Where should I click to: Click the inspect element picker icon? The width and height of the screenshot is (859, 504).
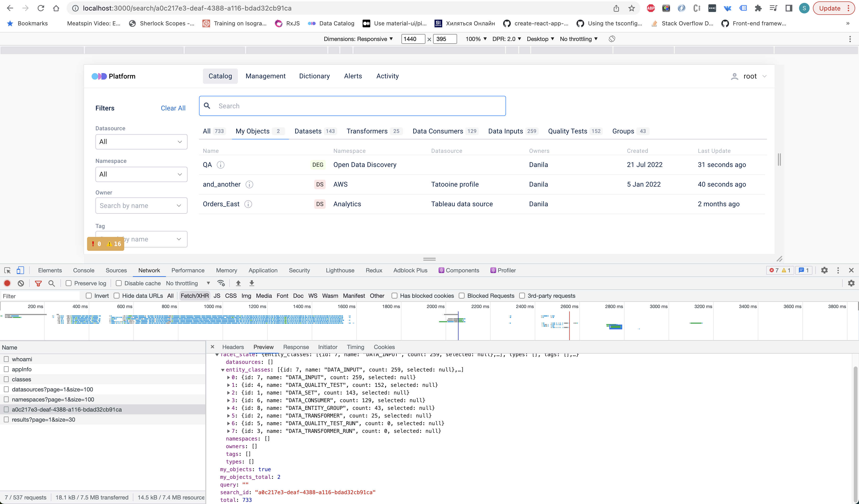click(7, 270)
